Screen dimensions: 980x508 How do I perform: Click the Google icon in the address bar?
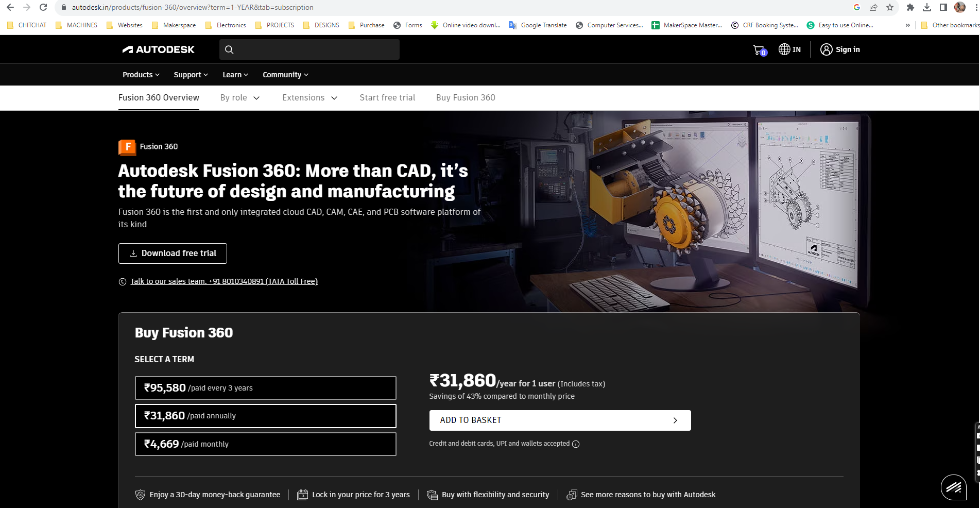point(857,7)
